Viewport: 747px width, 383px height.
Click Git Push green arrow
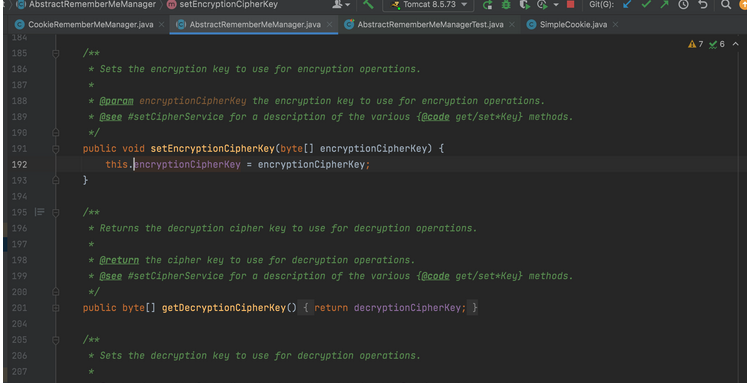[x=664, y=4]
